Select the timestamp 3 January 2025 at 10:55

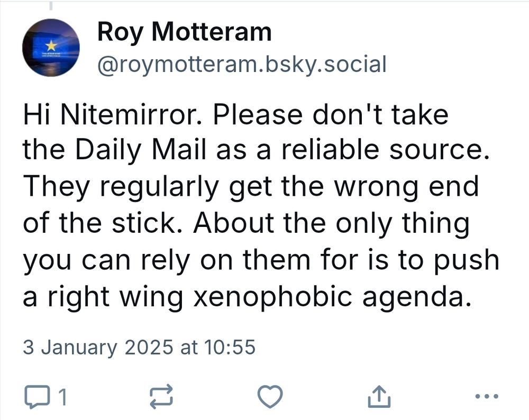[140, 348]
